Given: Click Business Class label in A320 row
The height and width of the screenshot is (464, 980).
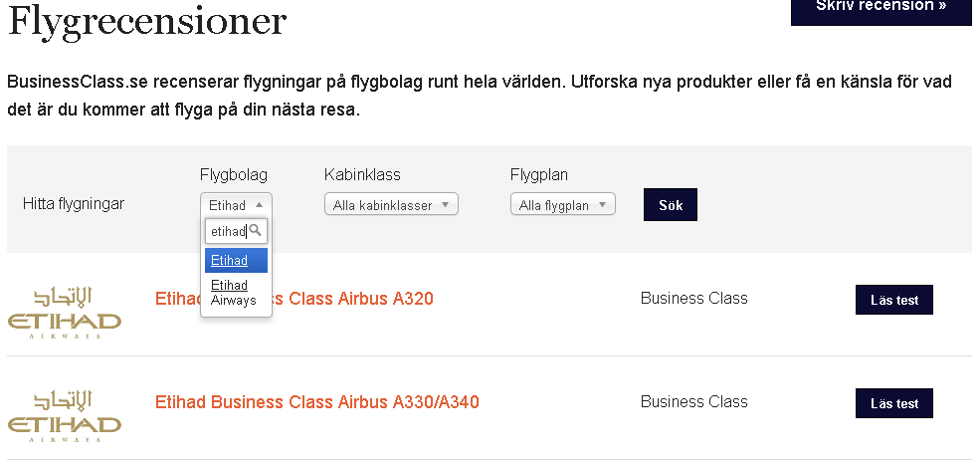Looking at the screenshot, I should [694, 299].
